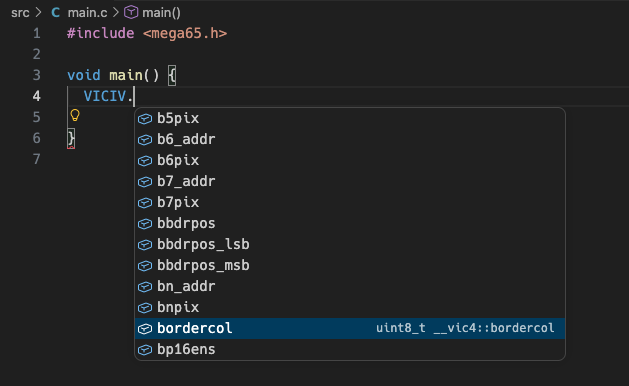
Task: Click the #include directive keyword
Action: click(101, 33)
